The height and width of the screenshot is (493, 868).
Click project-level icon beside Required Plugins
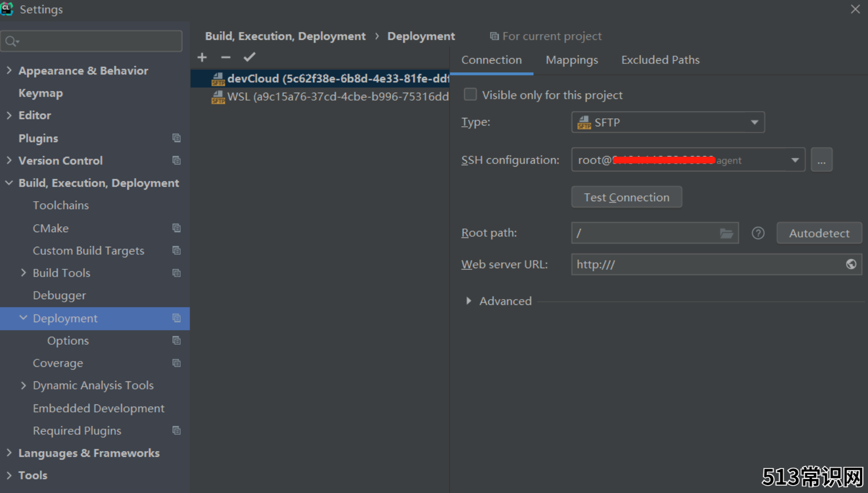coord(177,430)
